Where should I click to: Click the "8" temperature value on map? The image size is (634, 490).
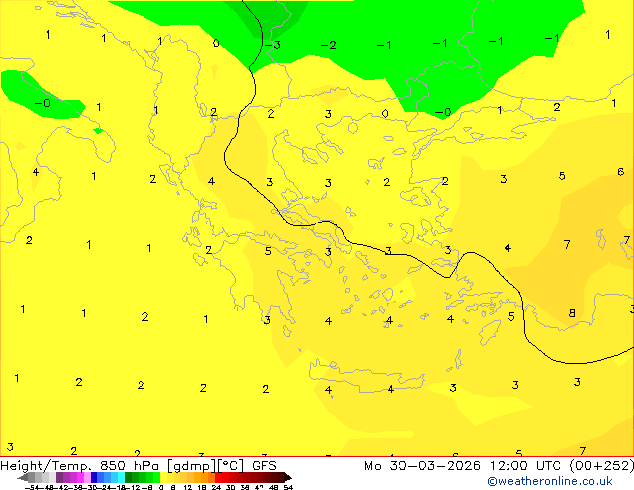pyautogui.click(x=572, y=313)
